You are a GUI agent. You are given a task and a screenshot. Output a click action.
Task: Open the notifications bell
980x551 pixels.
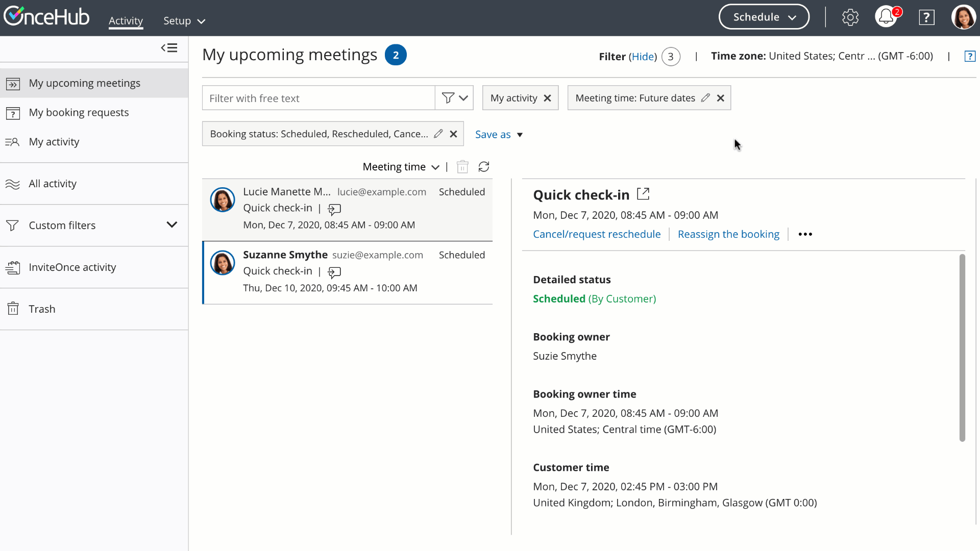pos(886,17)
